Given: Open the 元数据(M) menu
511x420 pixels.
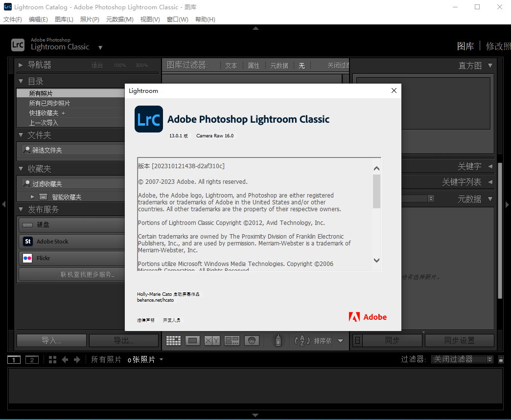Looking at the screenshot, I should (x=120, y=19).
